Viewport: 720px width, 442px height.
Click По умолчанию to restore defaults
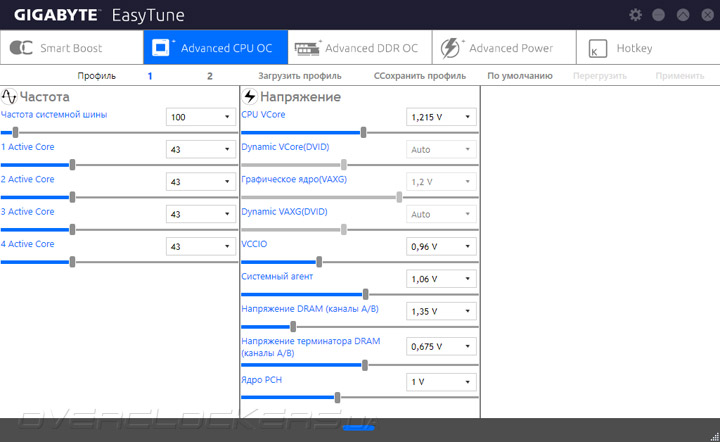click(520, 76)
